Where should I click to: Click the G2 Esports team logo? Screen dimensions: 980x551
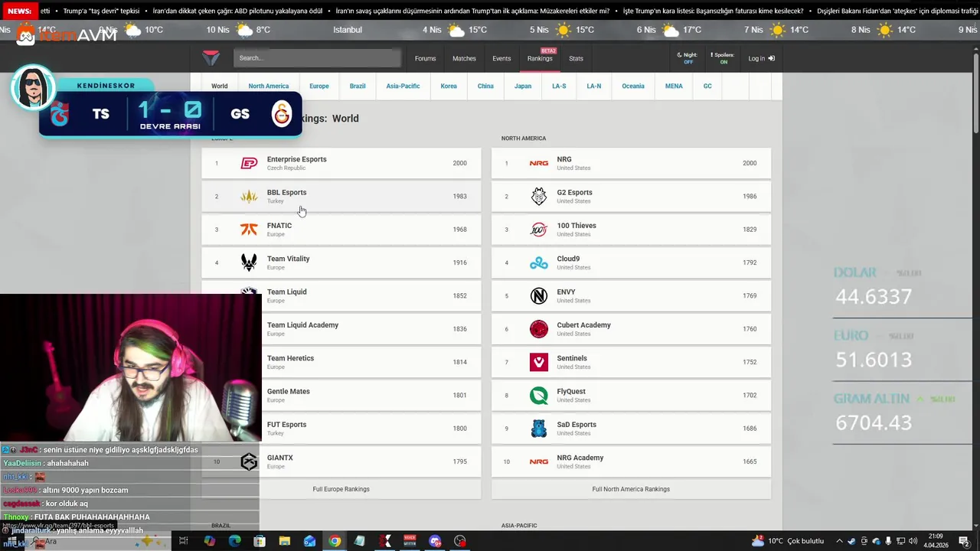[539, 197]
